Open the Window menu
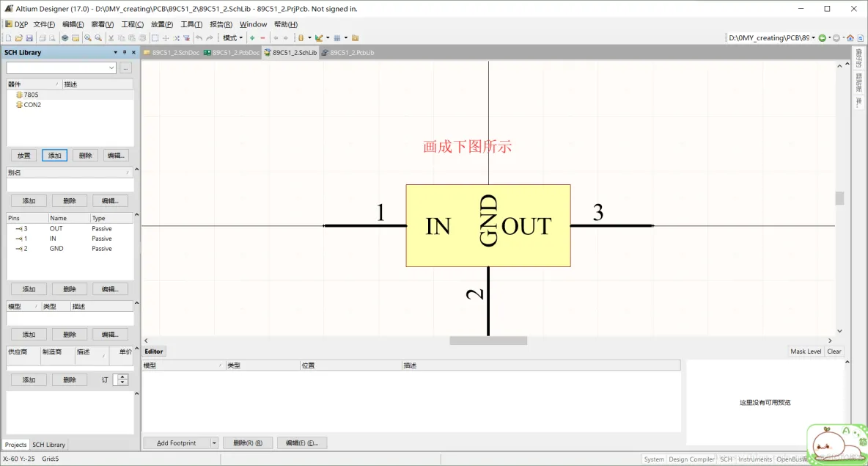 click(253, 24)
